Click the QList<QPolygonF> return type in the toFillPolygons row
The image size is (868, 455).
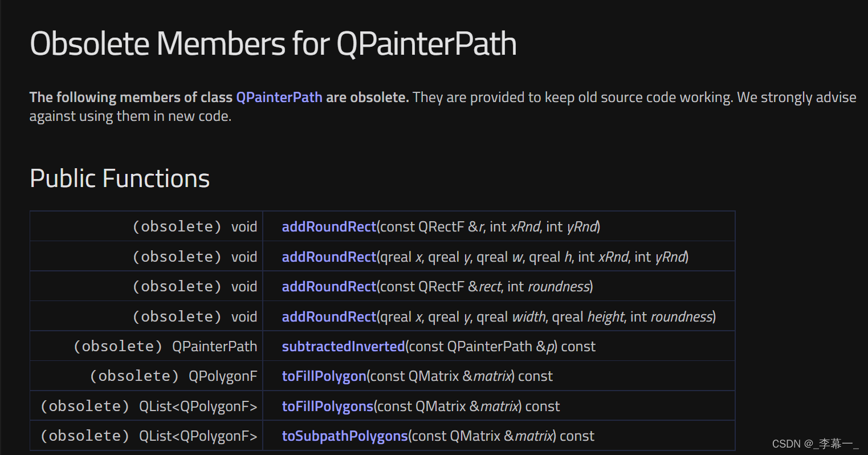(198, 407)
